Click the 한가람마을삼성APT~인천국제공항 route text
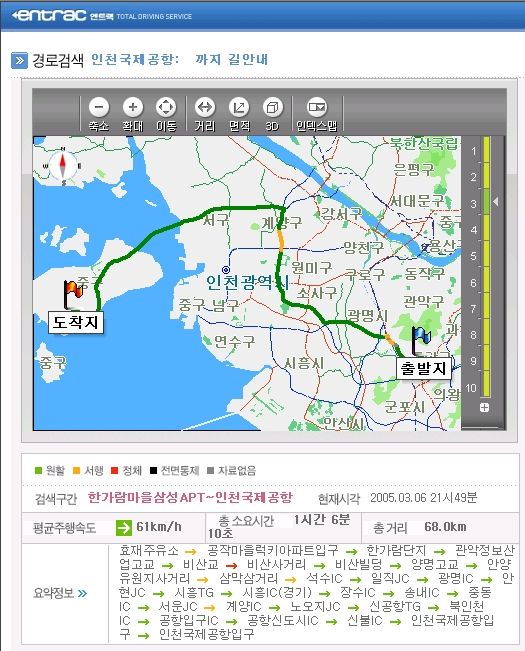This screenshot has width=525, height=651. pyautogui.click(x=190, y=497)
